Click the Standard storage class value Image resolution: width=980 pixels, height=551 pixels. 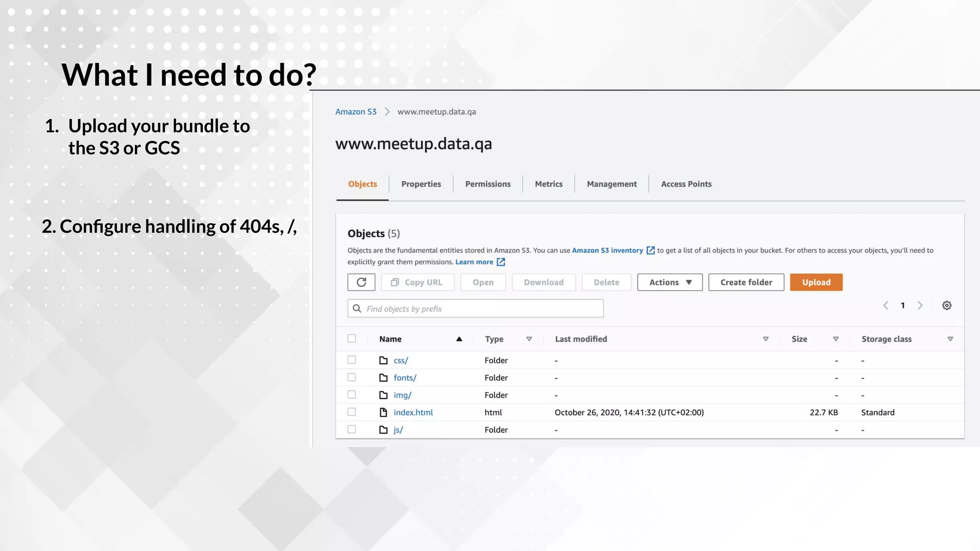coord(878,412)
